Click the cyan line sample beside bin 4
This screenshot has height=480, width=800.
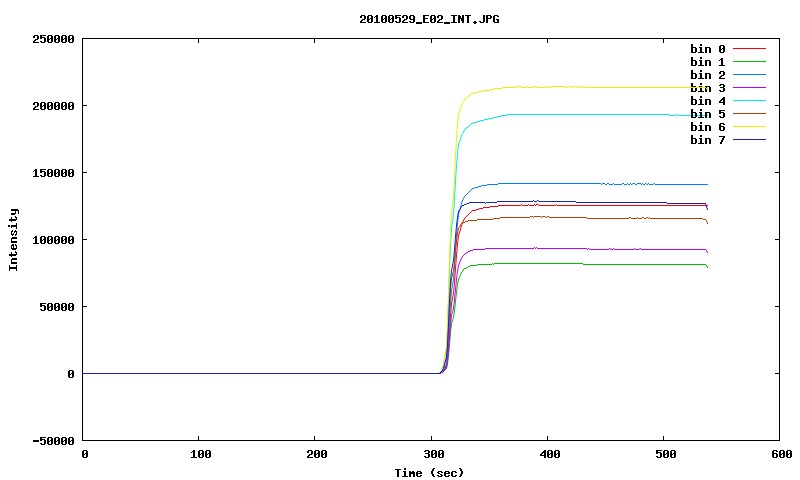[749, 101]
